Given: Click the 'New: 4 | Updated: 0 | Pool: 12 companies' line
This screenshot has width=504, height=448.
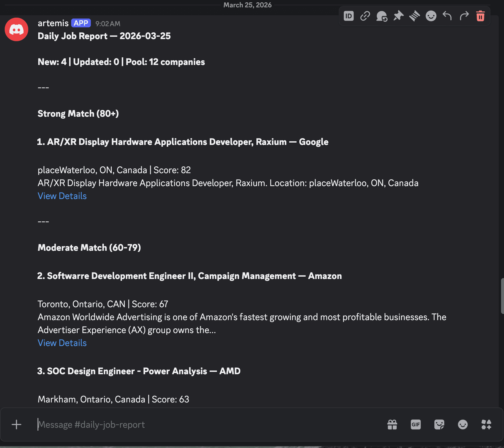Looking at the screenshot, I should pyautogui.click(x=121, y=62).
